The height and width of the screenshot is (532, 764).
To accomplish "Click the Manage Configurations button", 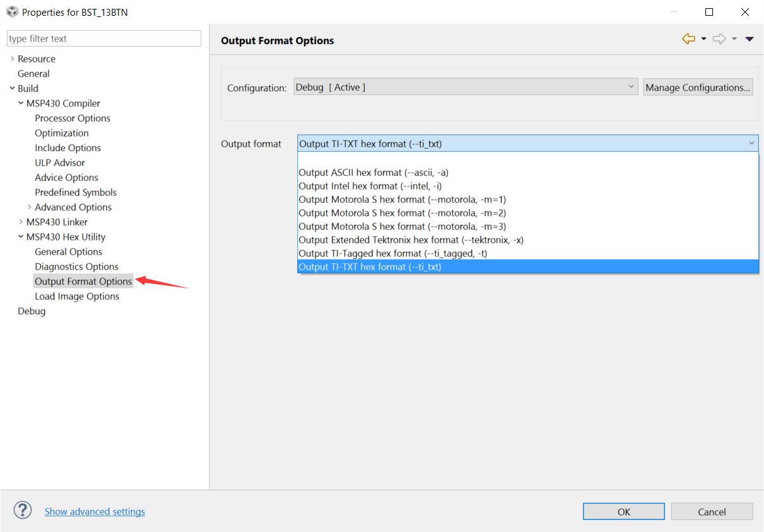I will point(698,88).
